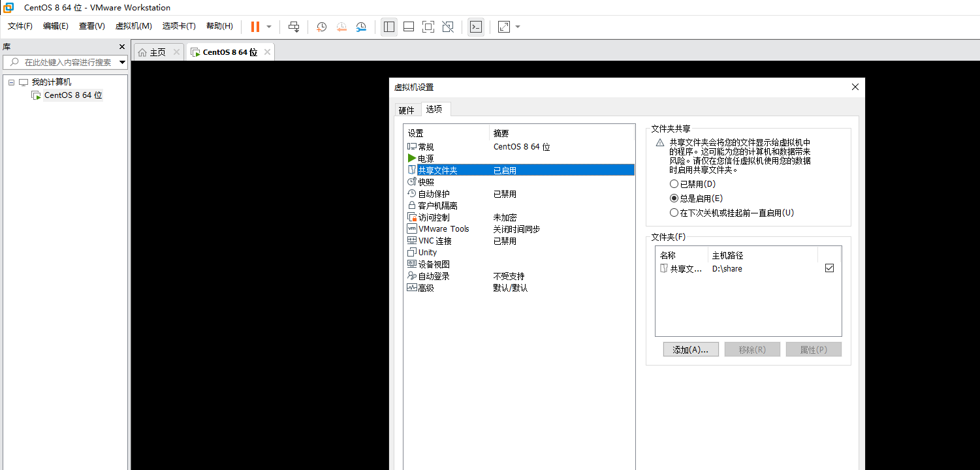Select the 常规 settings row
Image resolution: width=980 pixels, height=470 pixels.
(519, 147)
